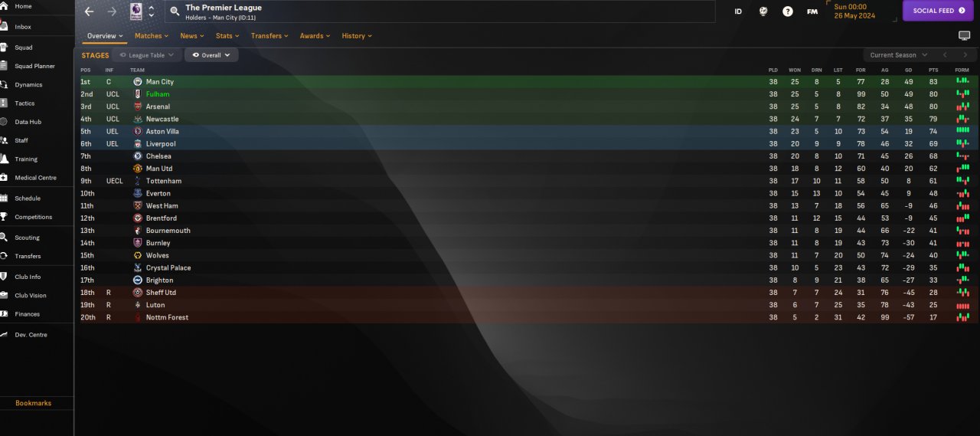
Task: Open the Dynamics section
Action: (28, 84)
